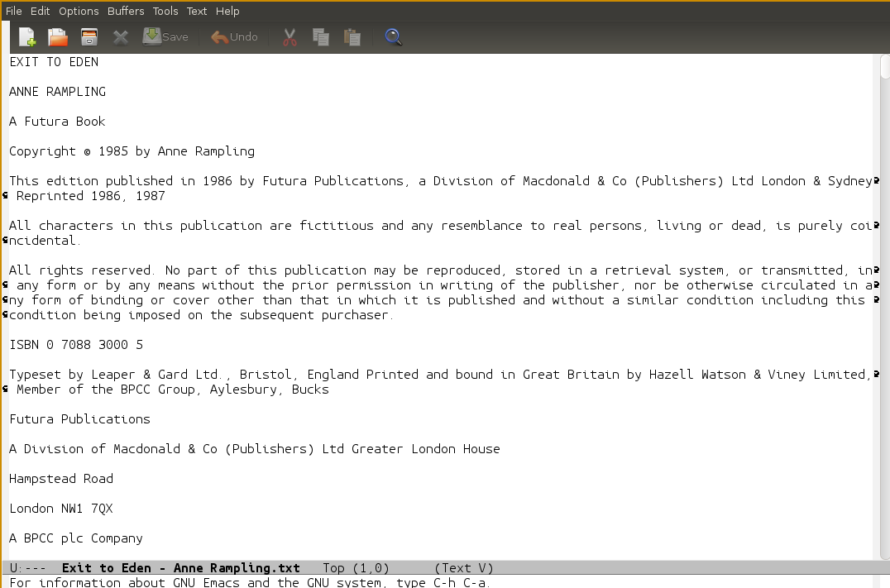Open the Options menu
890x588 pixels.
[79, 11]
